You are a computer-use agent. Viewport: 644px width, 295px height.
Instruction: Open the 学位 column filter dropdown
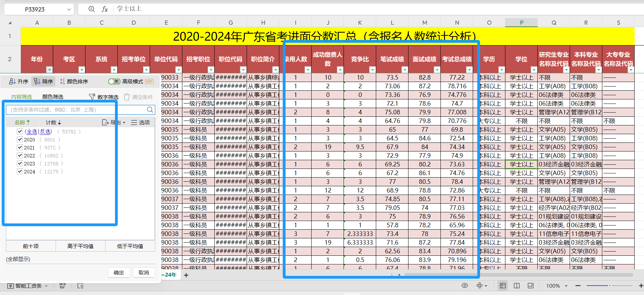tap(534, 70)
